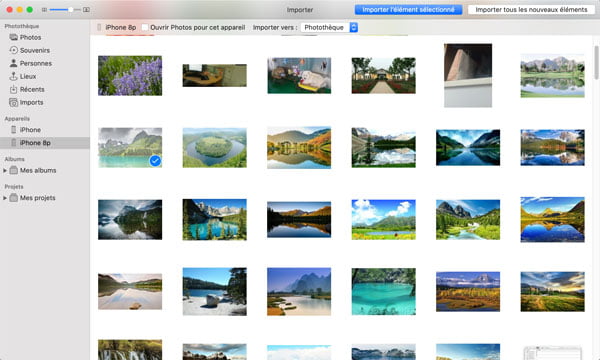Select the snowy lakeshore with boulder photo
The width and height of the screenshot is (600, 360).
pyautogui.click(x=215, y=292)
